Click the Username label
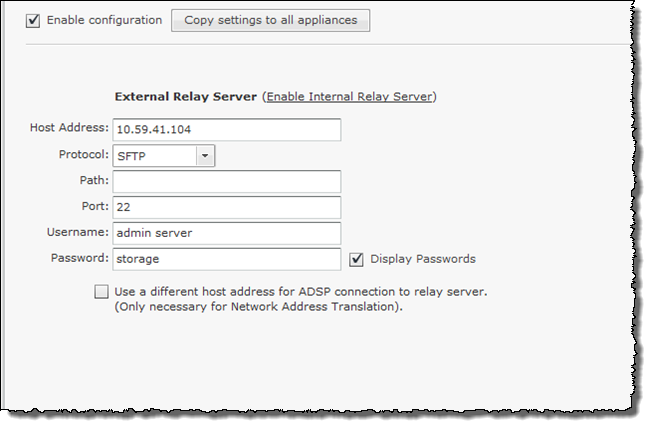 78,232
